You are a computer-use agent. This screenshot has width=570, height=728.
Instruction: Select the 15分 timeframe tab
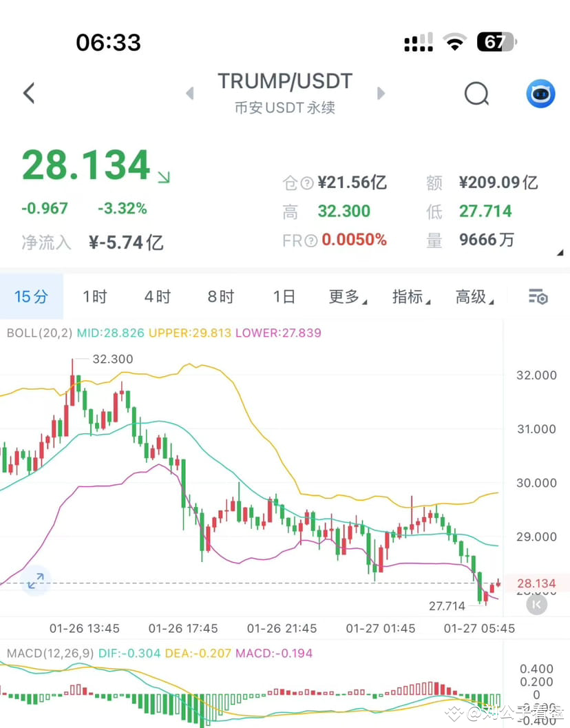pos(31,296)
